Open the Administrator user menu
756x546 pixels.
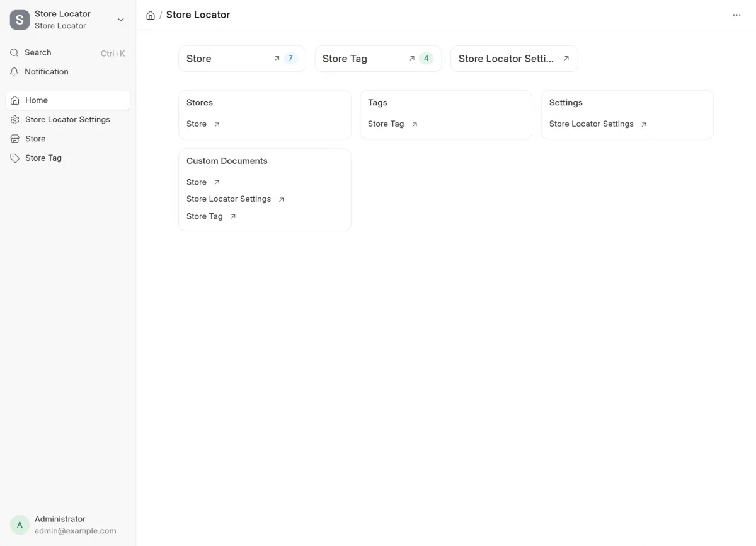(67, 525)
